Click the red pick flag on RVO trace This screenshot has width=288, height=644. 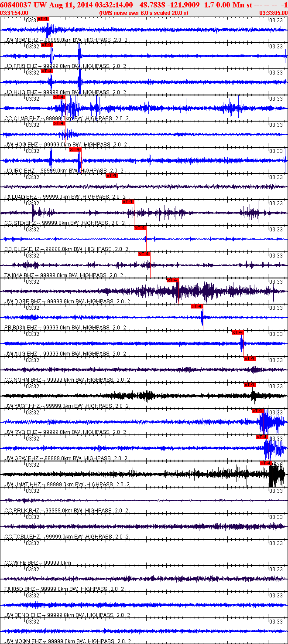click(x=258, y=411)
